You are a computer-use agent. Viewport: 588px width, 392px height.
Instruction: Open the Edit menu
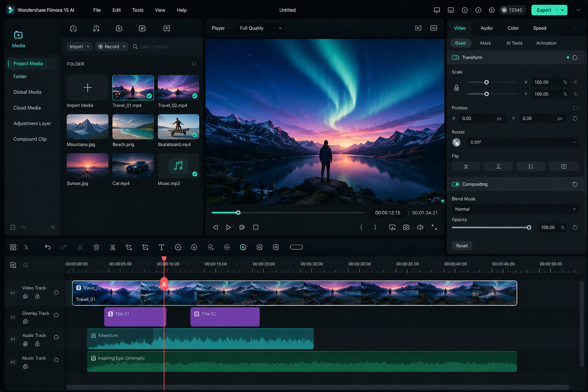coord(117,10)
